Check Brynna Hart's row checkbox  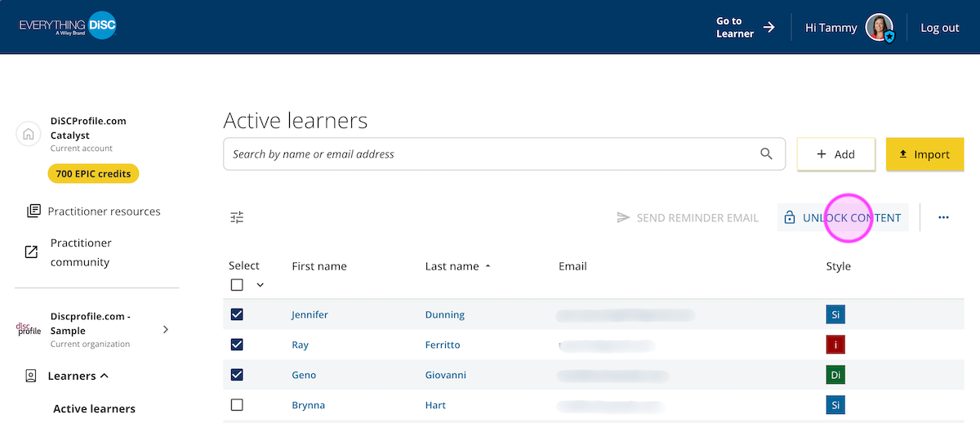(237, 405)
